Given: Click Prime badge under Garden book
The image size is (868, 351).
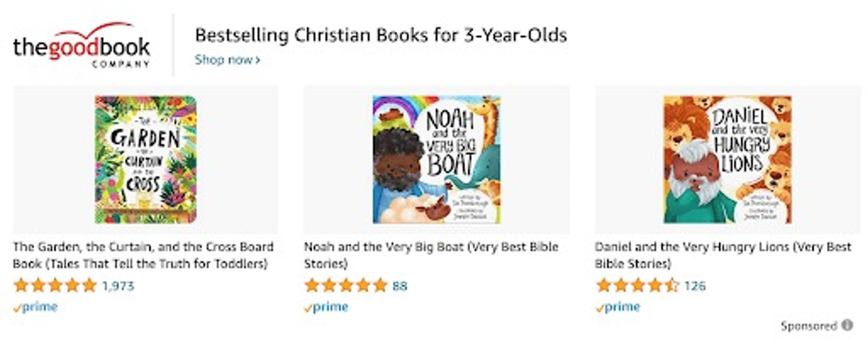Looking at the screenshot, I should pos(36,307).
